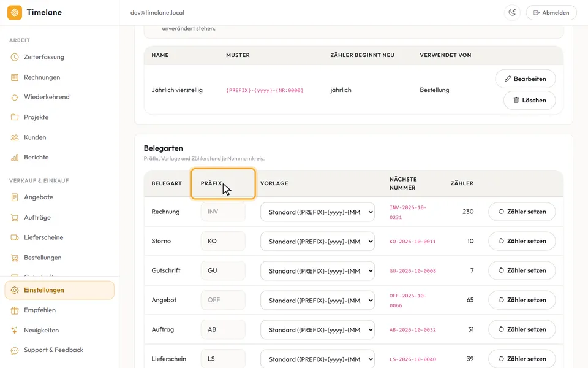Click the Lieferscheine truck icon
588x368 pixels.
coord(15,237)
